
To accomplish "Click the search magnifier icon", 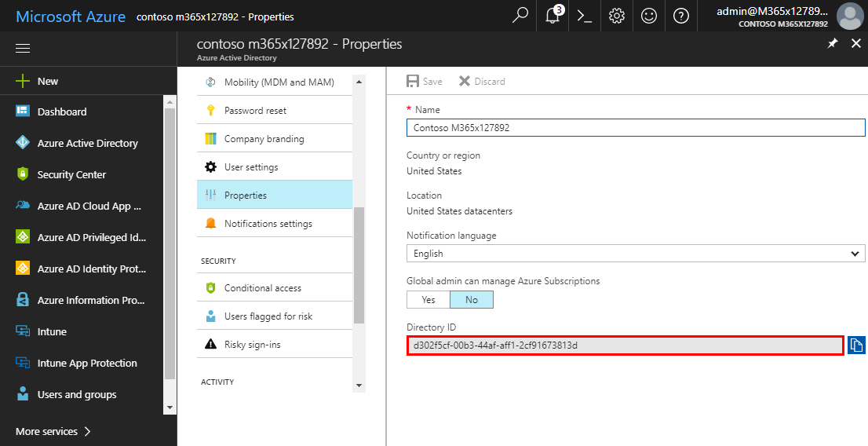I will pos(520,16).
